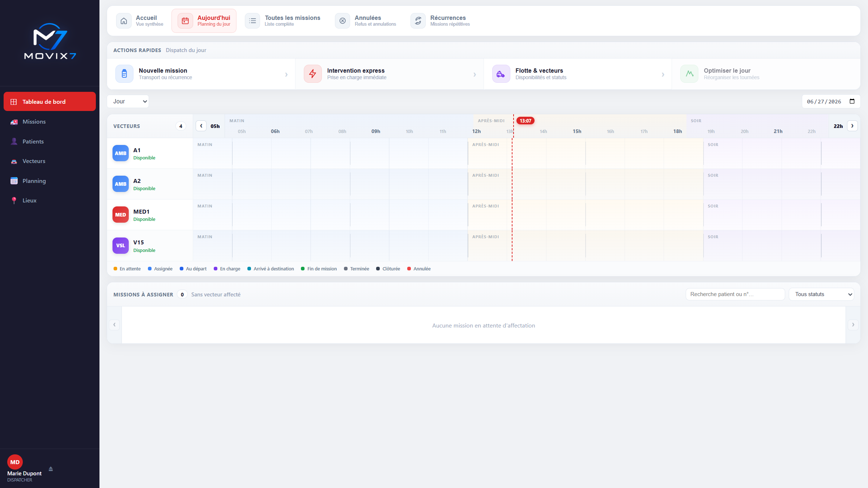Expand the Nouvelle mission chevron arrow
This screenshot has height=488, width=868.
[286, 74]
